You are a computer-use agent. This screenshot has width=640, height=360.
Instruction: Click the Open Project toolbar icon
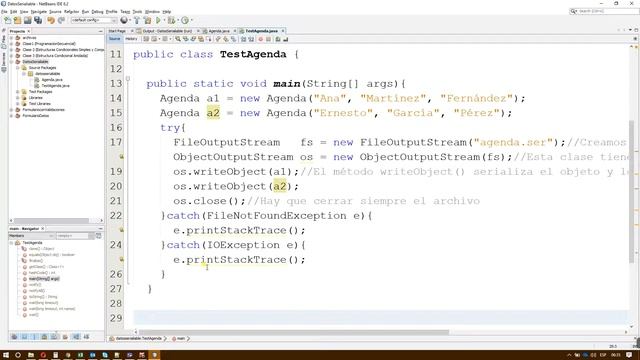coord(27,20)
